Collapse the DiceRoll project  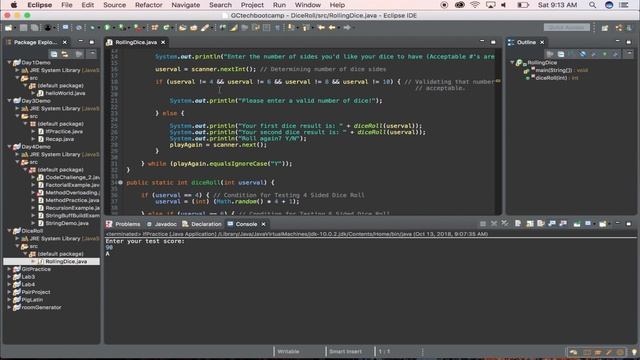tap(9, 231)
